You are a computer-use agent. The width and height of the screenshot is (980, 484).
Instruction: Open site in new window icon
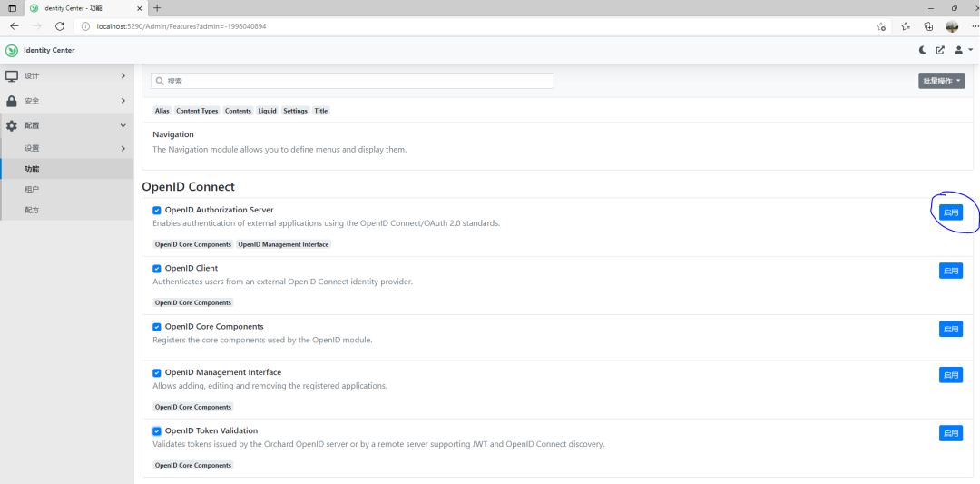pyautogui.click(x=940, y=51)
